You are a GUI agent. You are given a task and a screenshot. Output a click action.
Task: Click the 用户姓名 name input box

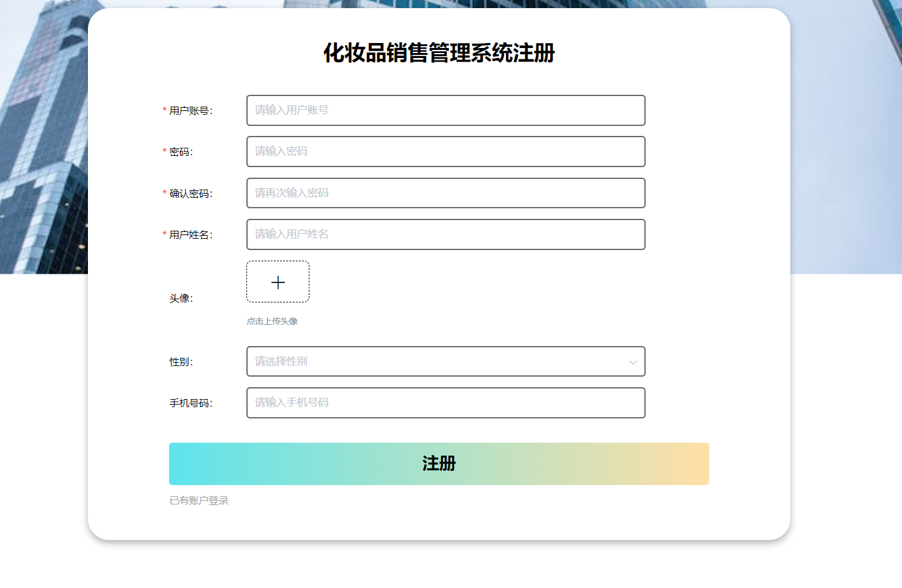(445, 234)
